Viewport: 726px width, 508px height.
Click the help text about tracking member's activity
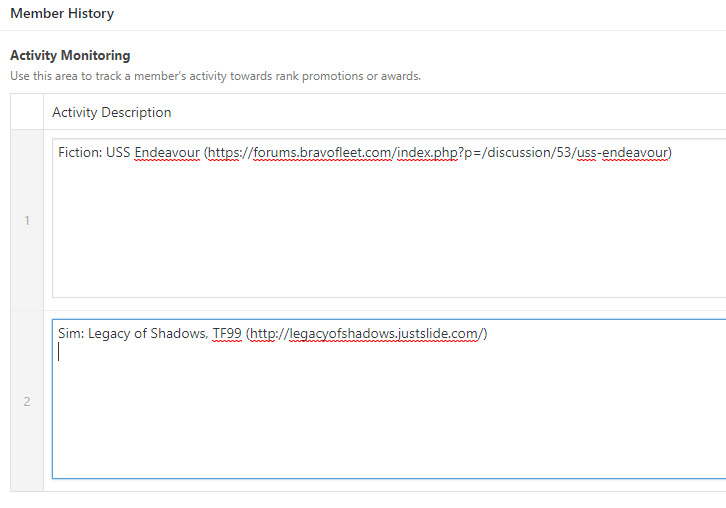pyautogui.click(x=215, y=76)
